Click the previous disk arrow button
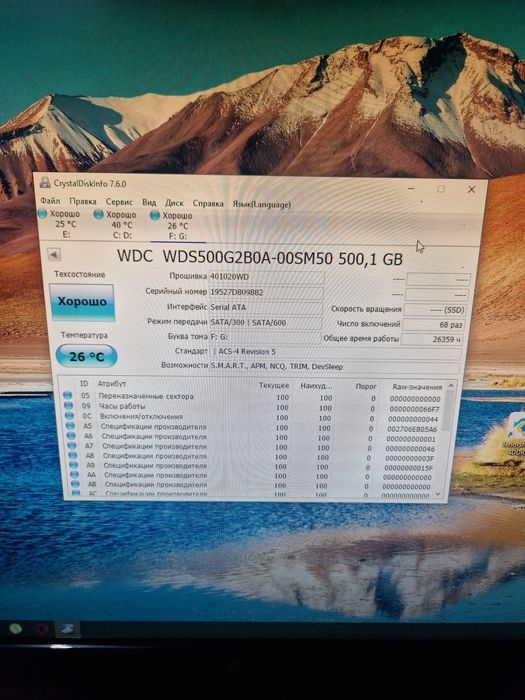This screenshot has height=700, width=525. coord(54,255)
